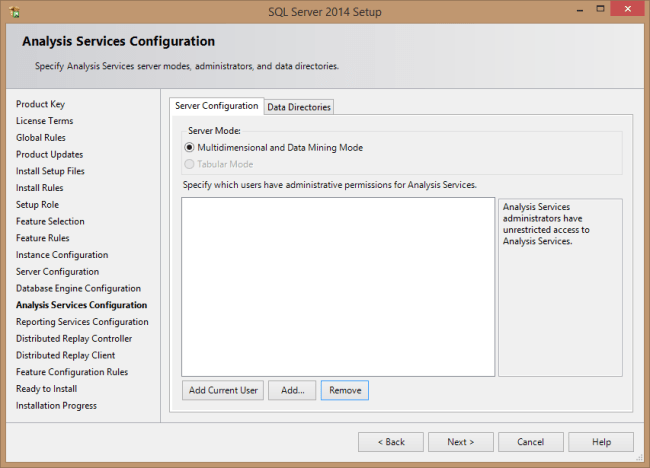Select Reporting Services Configuration step

(x=82, y=322)
